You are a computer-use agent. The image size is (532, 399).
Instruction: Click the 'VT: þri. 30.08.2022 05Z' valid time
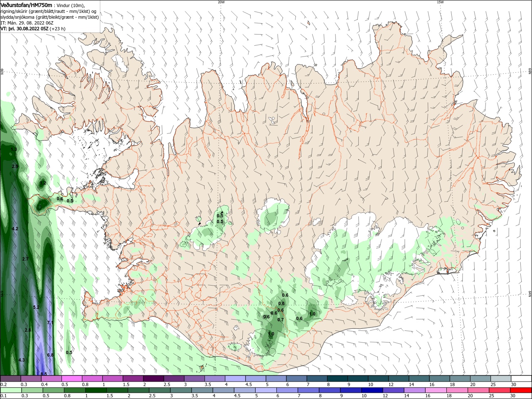pos(24,29)
